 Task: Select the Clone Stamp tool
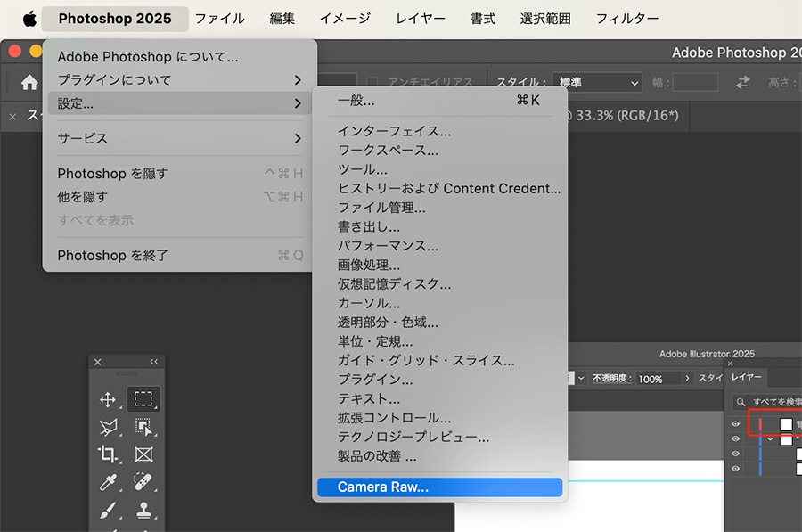pos(143,510)
